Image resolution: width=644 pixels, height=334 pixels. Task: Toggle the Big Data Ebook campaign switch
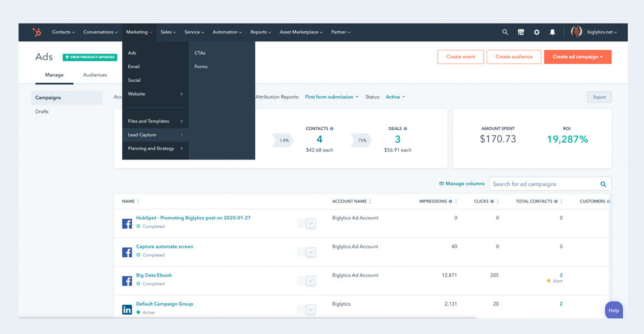tap(307, 280)
